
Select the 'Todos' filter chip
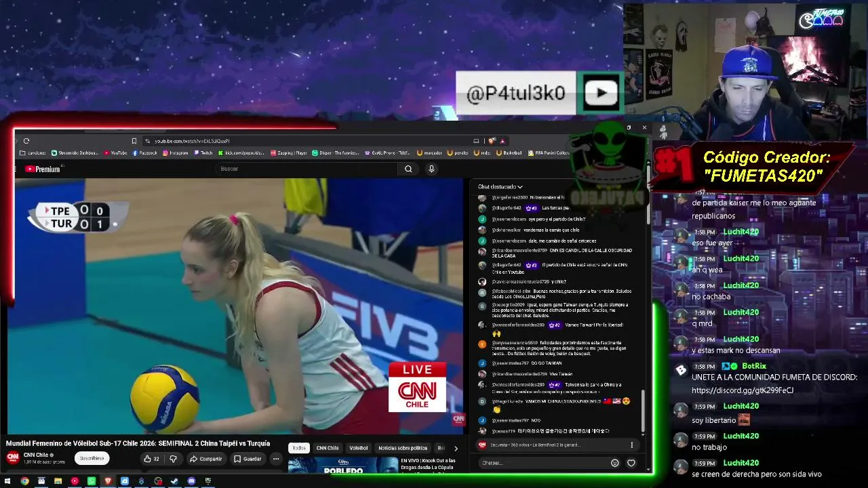coord(299,448)
